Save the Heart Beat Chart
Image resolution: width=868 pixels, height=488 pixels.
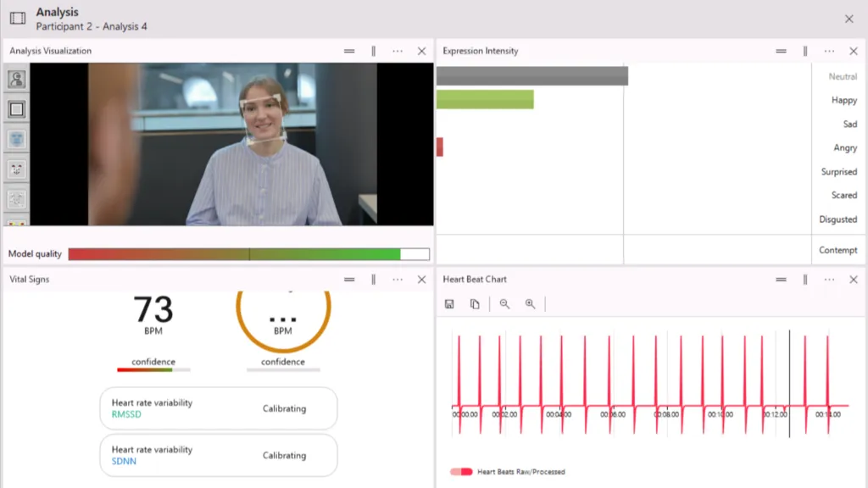(449, 304)
